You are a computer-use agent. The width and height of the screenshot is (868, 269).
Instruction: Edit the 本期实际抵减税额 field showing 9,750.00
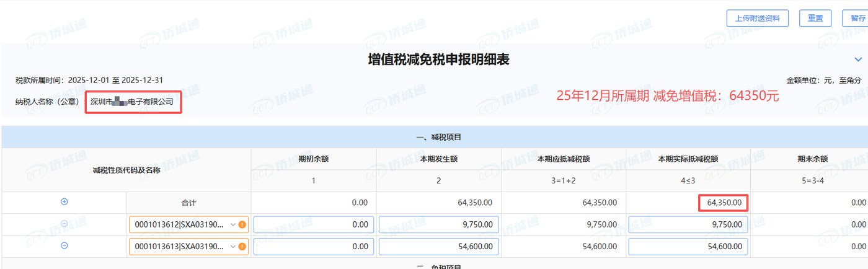(x=688, y=224)
